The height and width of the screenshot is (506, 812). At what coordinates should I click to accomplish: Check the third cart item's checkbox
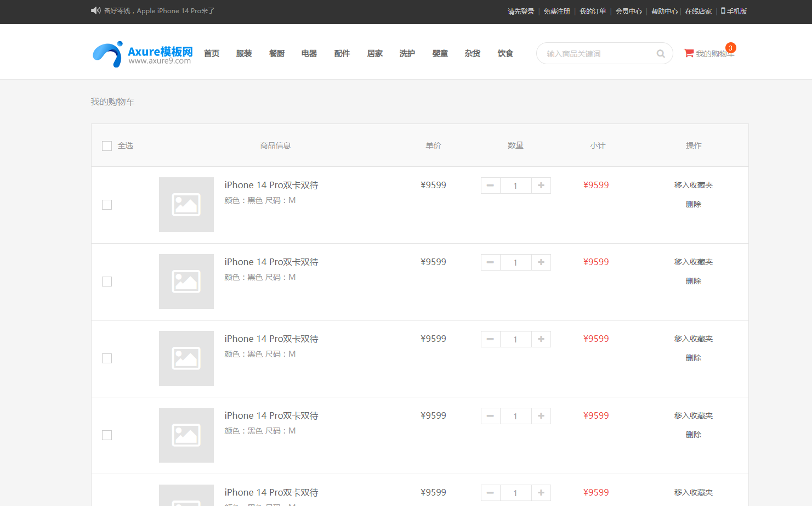(x=107, y=358)
